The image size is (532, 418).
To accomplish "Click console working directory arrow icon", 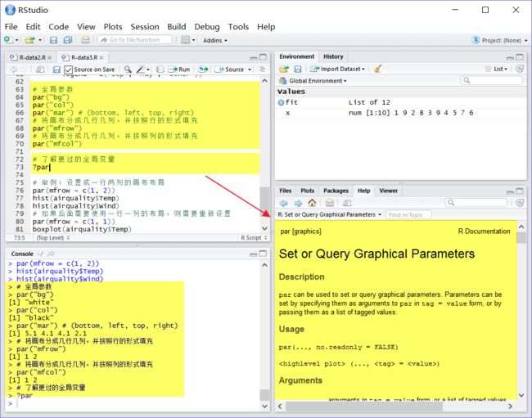I will (52, 254).
